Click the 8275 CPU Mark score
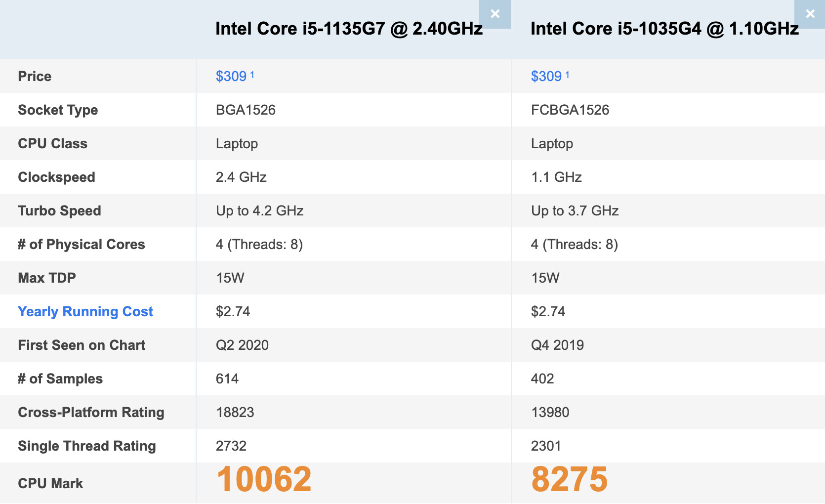Viewport: 825px width, 504px height. click(569, 479)
